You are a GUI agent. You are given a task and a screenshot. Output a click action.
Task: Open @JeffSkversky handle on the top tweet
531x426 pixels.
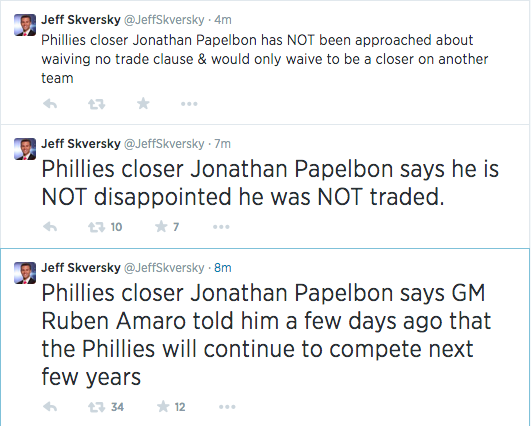pyautogui.click(x=164, y=20)
